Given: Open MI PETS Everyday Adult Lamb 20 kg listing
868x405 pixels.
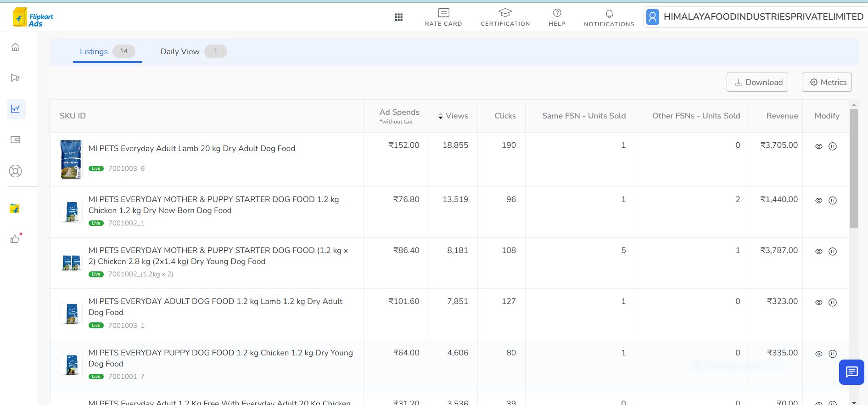Looking at the screenshot, I should [x=192, y=148].
